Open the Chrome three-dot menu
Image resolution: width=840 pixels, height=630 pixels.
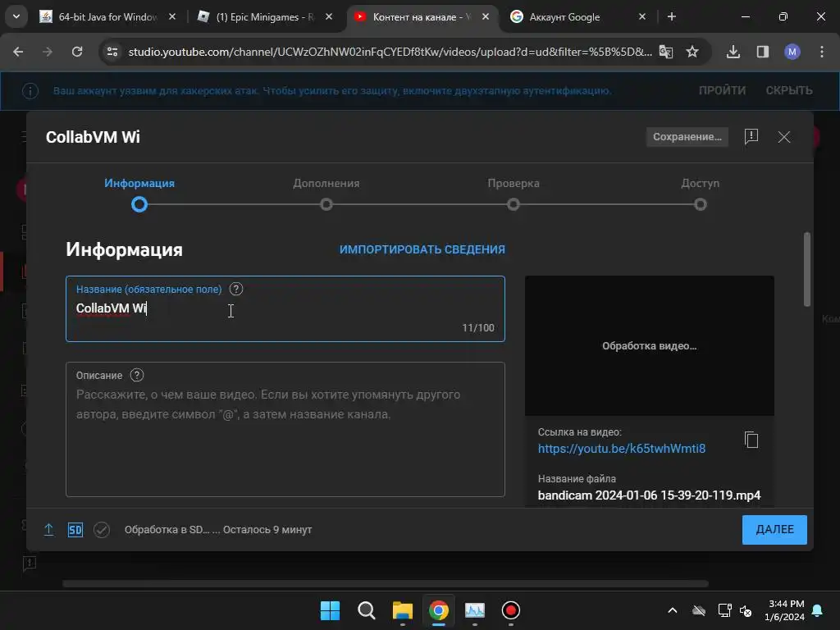tap(822, 52)
